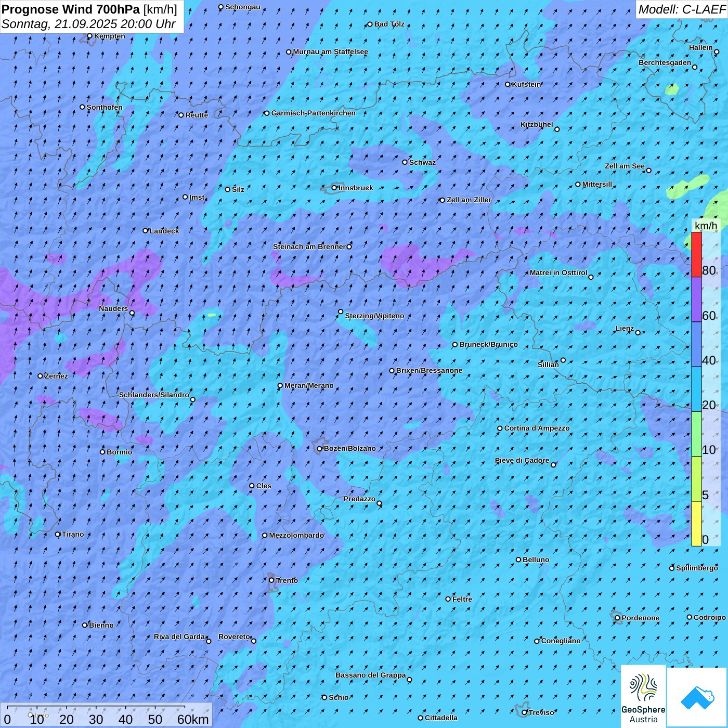The height and width of the screenshot is (728, 728).
Task: Click the Brixen/Bressanone label
Action: [x=429, y=370]
